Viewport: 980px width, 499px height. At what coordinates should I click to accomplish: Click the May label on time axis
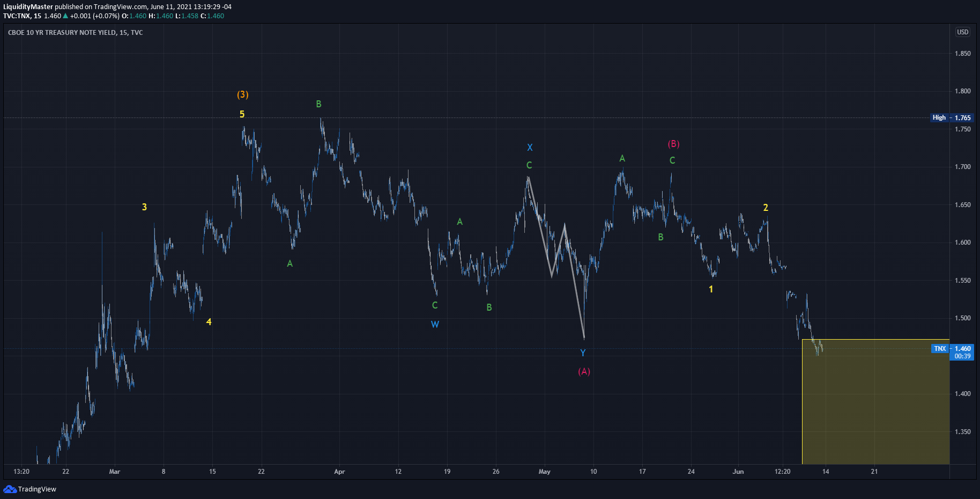[545, 472]
